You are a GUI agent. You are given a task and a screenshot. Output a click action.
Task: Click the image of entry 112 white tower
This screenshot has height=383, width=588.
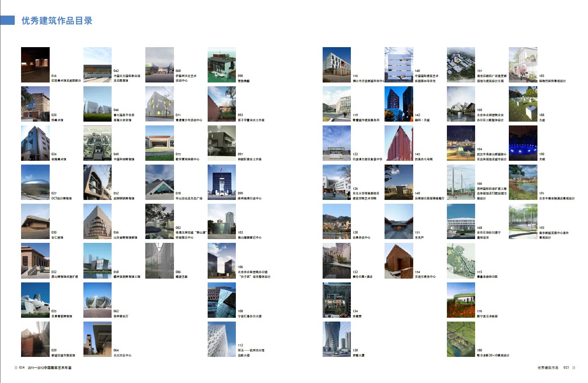pos(222,339)
